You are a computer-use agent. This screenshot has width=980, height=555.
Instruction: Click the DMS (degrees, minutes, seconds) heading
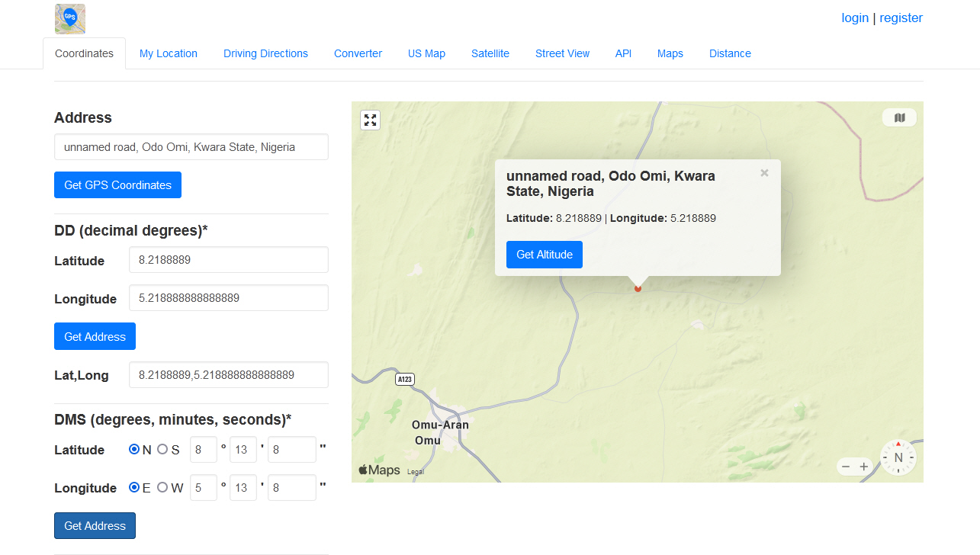pos(173,419)
